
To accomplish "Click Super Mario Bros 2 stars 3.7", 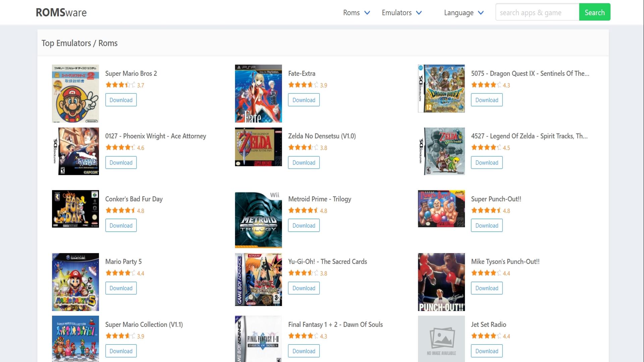I will [x=125, y=85].
